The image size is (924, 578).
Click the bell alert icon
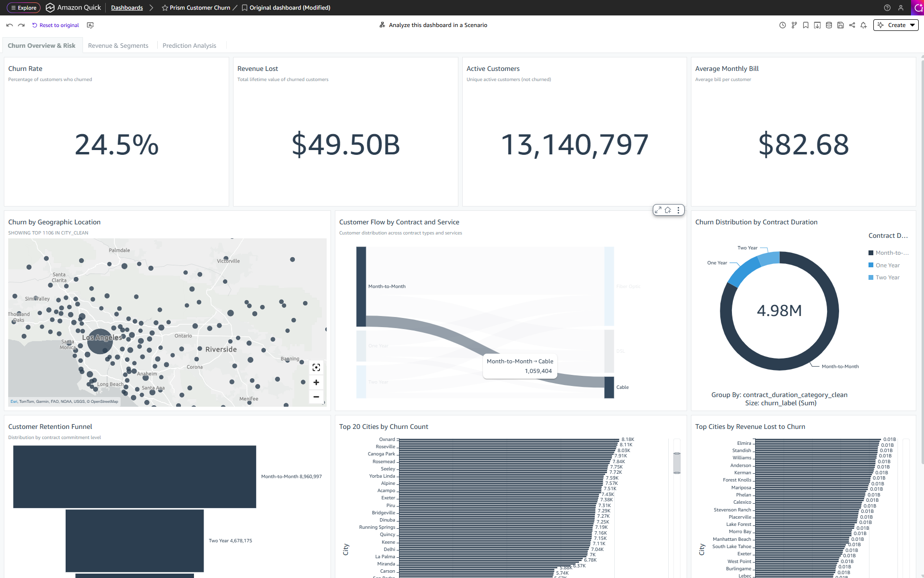(x=864, y=25)
